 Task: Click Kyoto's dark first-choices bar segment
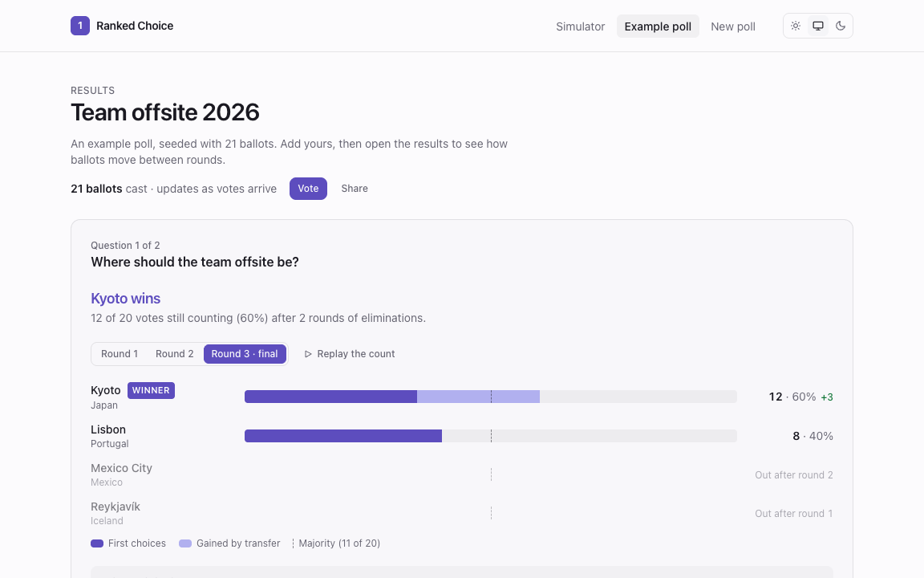pos(330,397)
